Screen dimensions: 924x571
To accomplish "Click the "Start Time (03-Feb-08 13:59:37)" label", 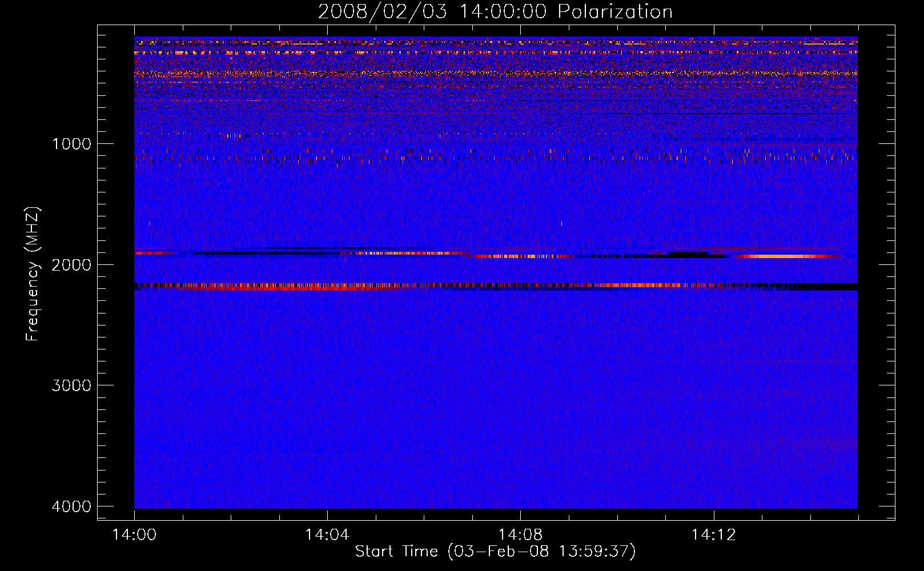I will coord(495,552).
